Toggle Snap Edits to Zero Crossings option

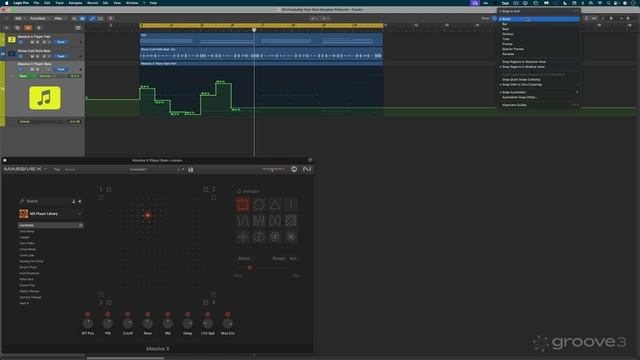(x=522, y=84)
